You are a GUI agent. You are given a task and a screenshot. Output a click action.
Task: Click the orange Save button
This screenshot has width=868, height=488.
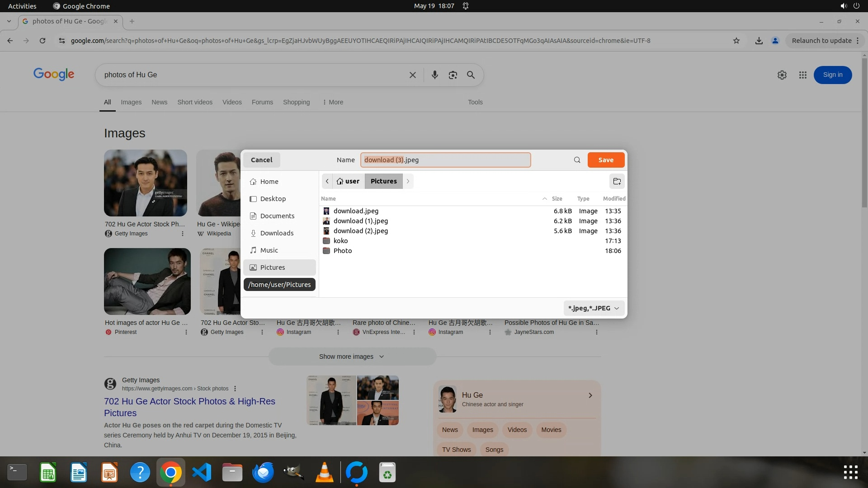tap(606, 160)
